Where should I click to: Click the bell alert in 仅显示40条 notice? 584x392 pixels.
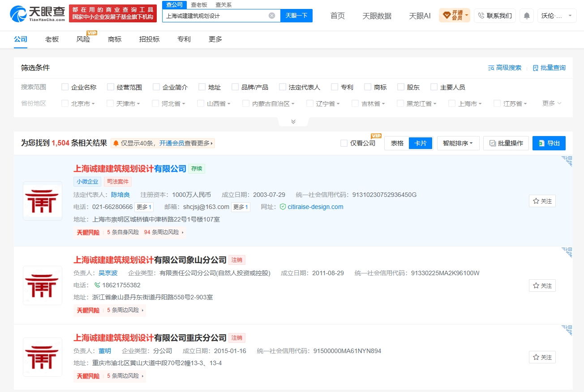(x=116, y=143)
